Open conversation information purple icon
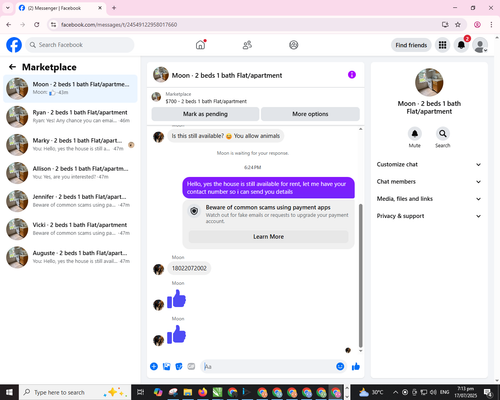Viewport: 500px width, 400px height. (352, 75)
